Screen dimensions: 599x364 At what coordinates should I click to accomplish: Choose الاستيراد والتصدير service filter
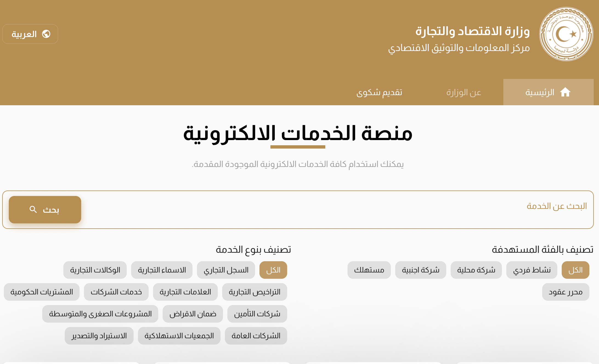coord(99,336)
